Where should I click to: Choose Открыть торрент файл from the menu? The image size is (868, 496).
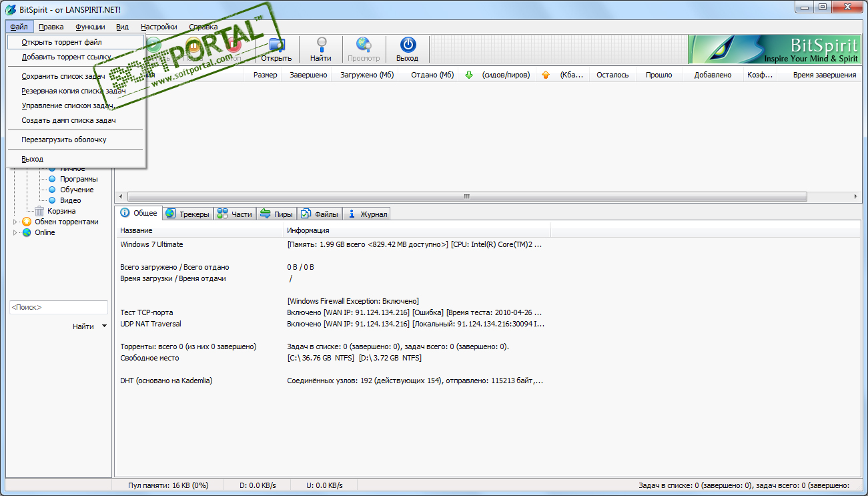tap(77, 42)
